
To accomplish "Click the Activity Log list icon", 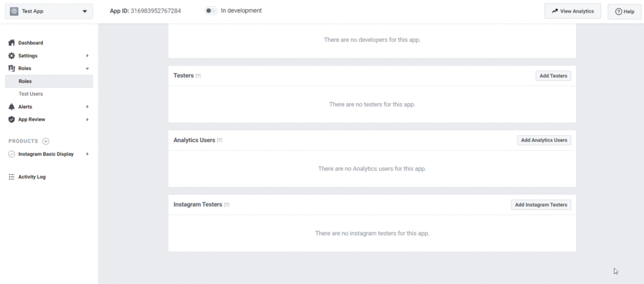I will (11, 177).
